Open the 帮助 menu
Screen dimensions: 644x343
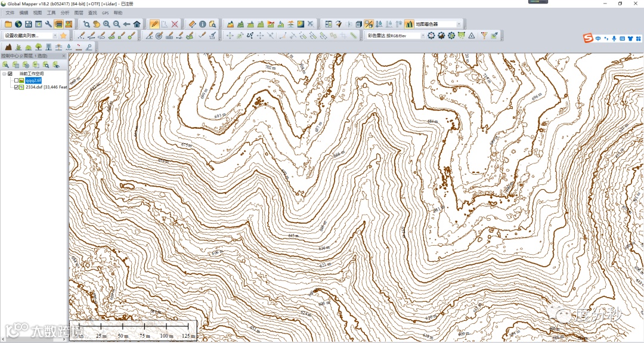[118, 13]
